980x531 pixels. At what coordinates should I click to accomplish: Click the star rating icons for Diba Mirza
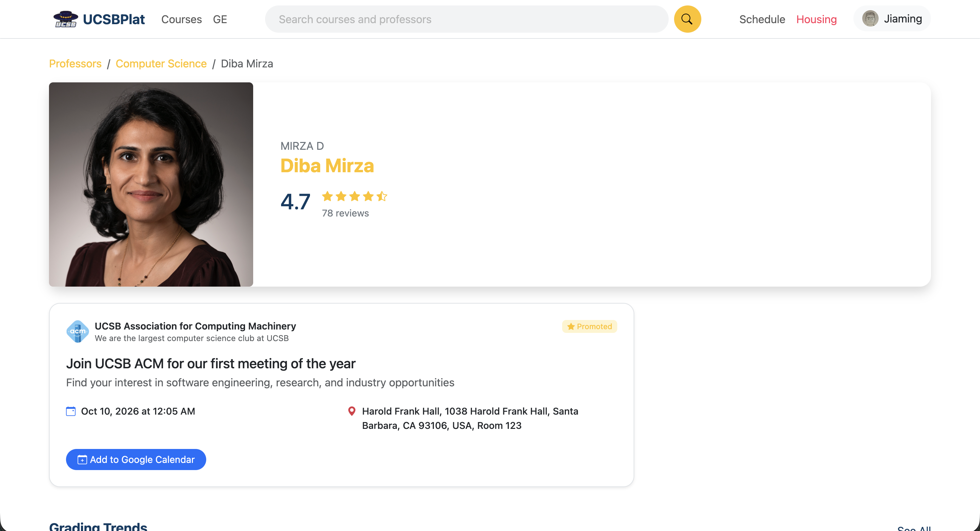tap(354, 196)
